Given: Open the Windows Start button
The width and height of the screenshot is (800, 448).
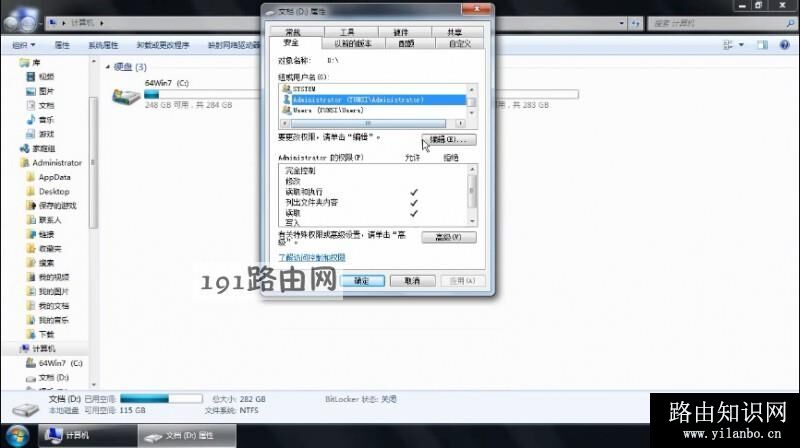Looking at the screenshot, I should coord(17,436).
